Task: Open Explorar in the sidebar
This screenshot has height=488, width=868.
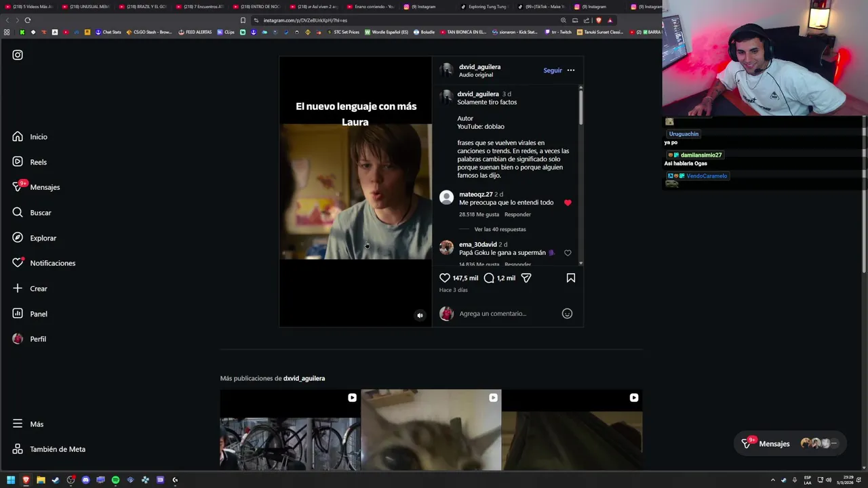Action: pyautogui.click(x=34, y=238)
